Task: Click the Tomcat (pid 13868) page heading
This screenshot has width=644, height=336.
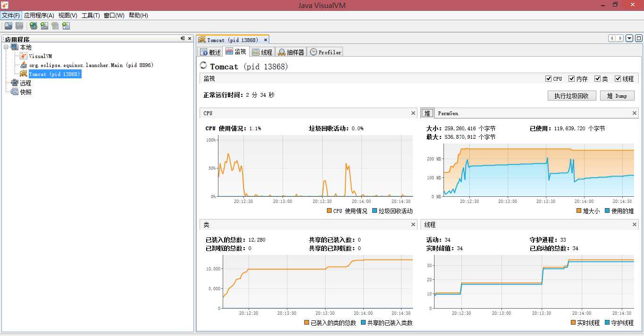Action: pos(249,67)
